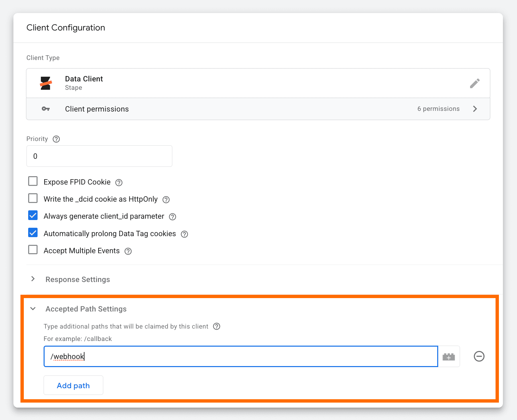
Task: Click the help icon beside client_id parameter option
Action: point(172,217)
